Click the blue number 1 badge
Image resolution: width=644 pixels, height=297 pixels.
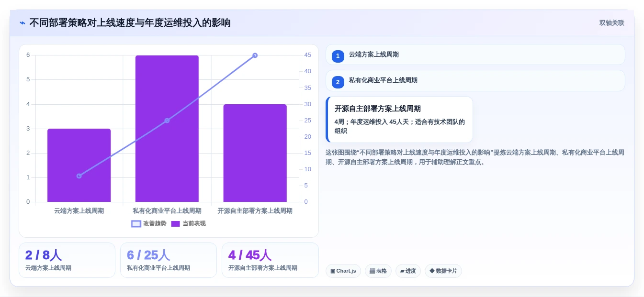(x=338, y=56)
